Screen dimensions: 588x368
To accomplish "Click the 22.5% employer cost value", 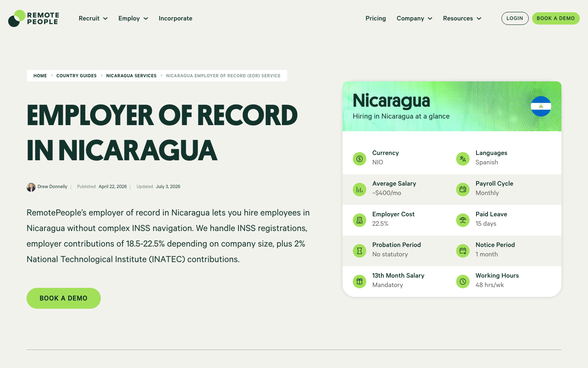I will click(380, 224).
